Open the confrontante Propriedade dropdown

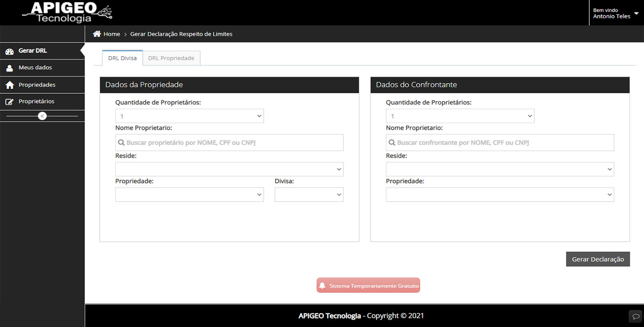499,195
